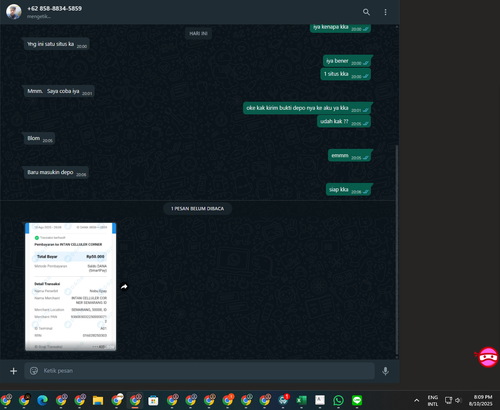The height and width of the screenshot is (410, 500).
Task: Expand the system tray hidden icons chevron
Action: click(417, 400)
